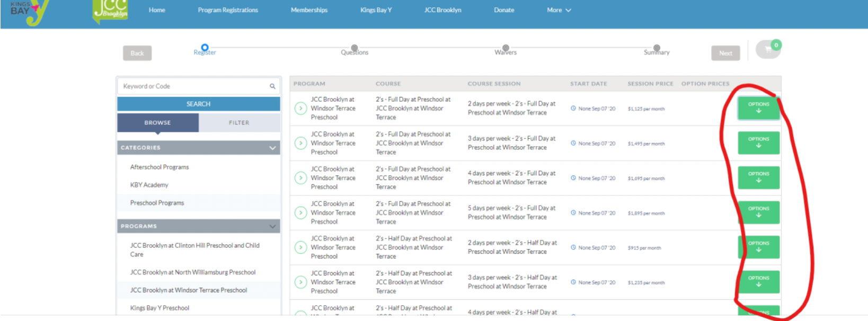
Task: Click arrow icon for 3 days Full Day row
Action: pyautogui.click(x=301, y=143)
